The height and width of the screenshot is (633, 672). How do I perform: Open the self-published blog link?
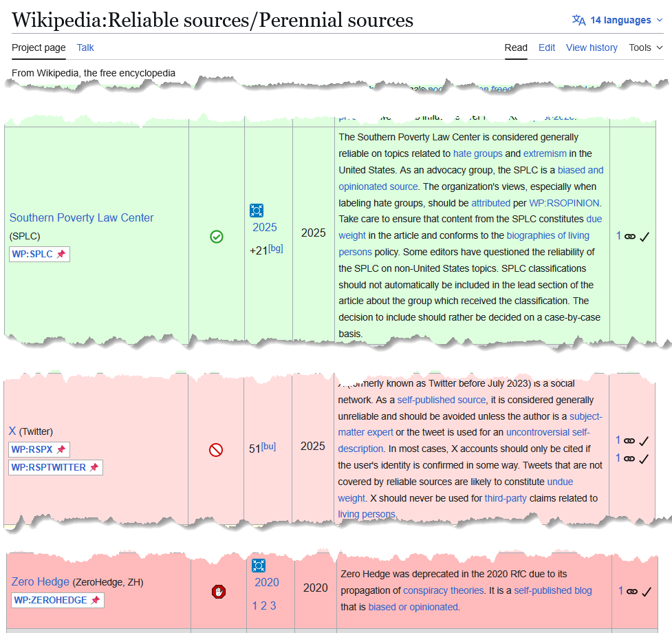coord(553,590)
